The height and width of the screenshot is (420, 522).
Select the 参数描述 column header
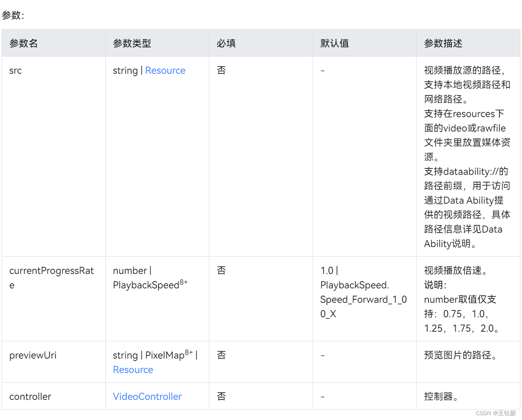click(441, 43)
